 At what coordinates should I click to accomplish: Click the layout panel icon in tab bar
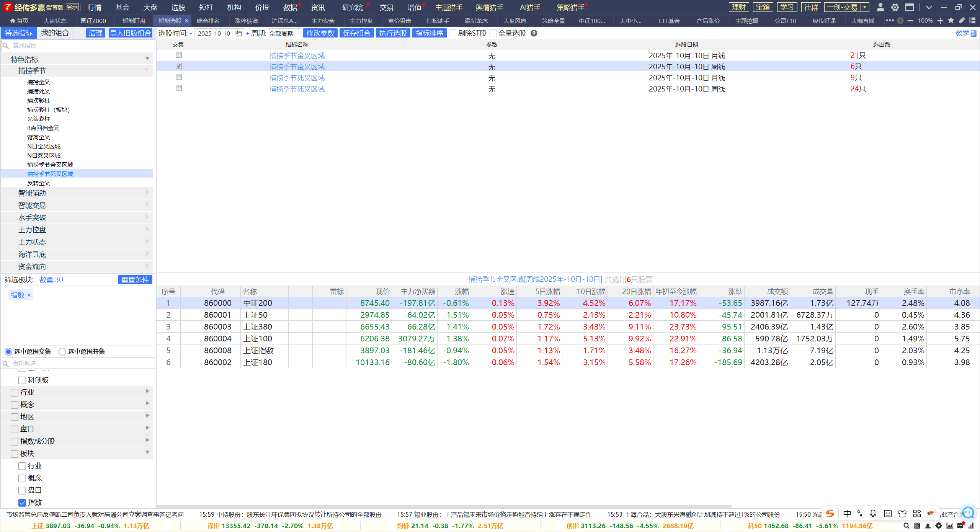click(972, 21)
